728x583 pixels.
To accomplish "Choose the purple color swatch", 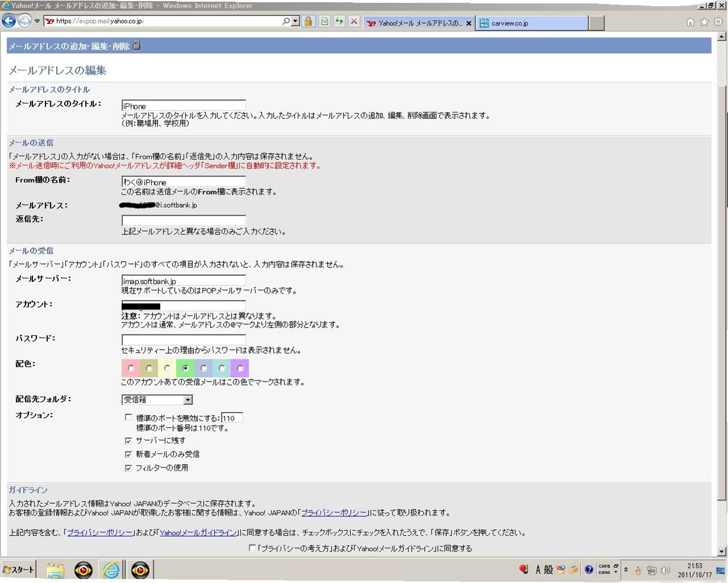I will pyautogui.click(x=240, y=368).
